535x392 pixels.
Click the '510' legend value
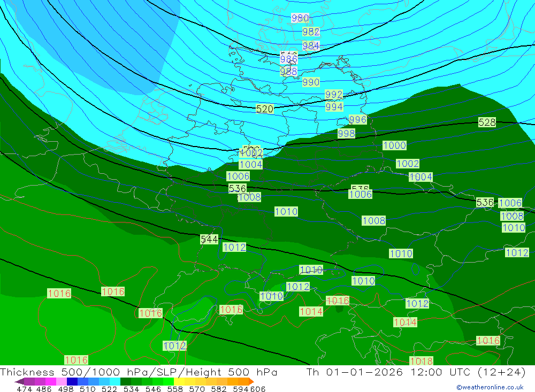(87, 389)
